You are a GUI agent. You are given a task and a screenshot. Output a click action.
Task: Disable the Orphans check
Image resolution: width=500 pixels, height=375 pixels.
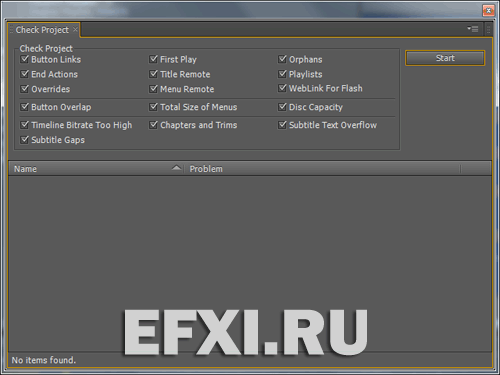click(282, 59)
